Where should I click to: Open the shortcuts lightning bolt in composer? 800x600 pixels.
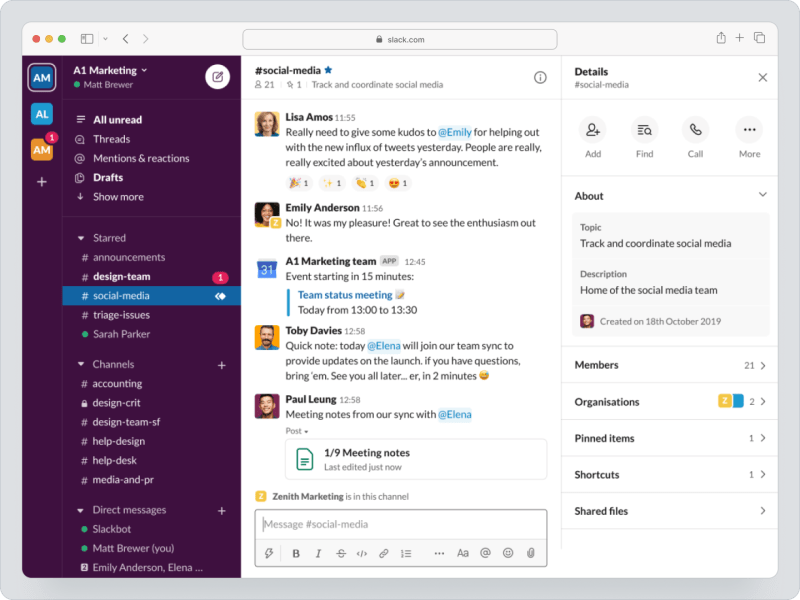269,553
